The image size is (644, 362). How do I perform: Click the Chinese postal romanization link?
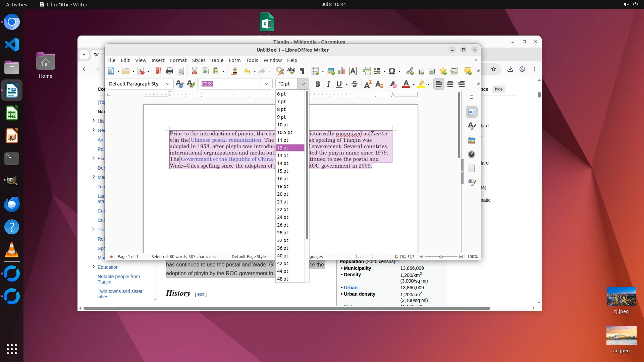pos(226,140)
